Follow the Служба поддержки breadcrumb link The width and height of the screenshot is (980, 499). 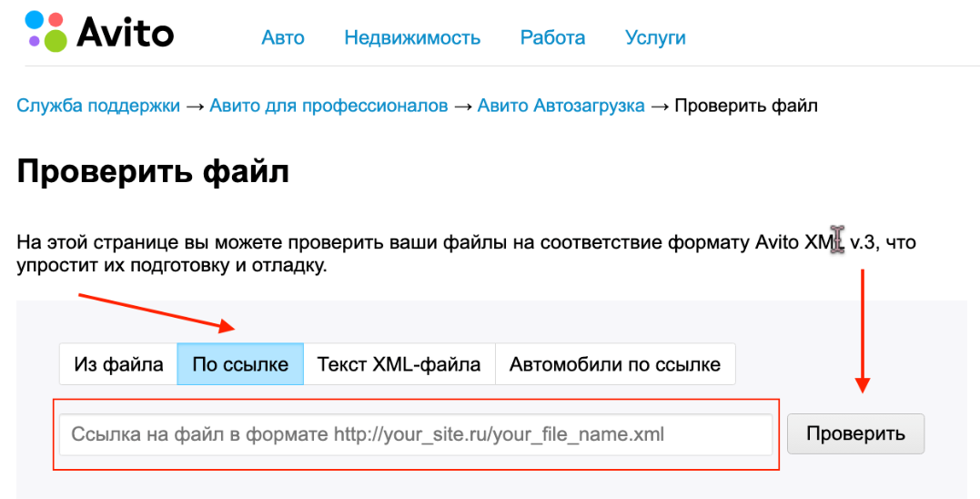(x=98, y=106)
